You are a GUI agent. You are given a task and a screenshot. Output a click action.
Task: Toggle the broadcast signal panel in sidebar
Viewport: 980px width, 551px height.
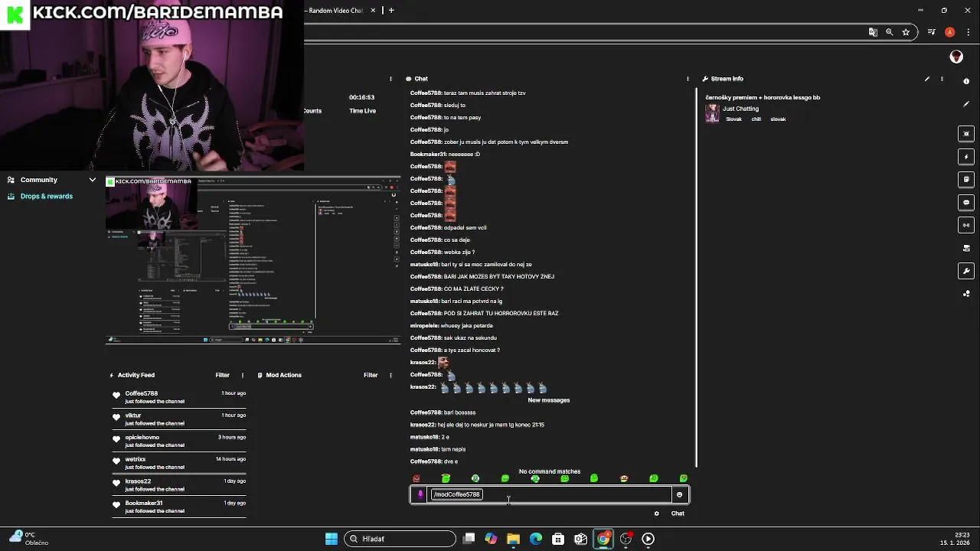(x=966, y=226)
